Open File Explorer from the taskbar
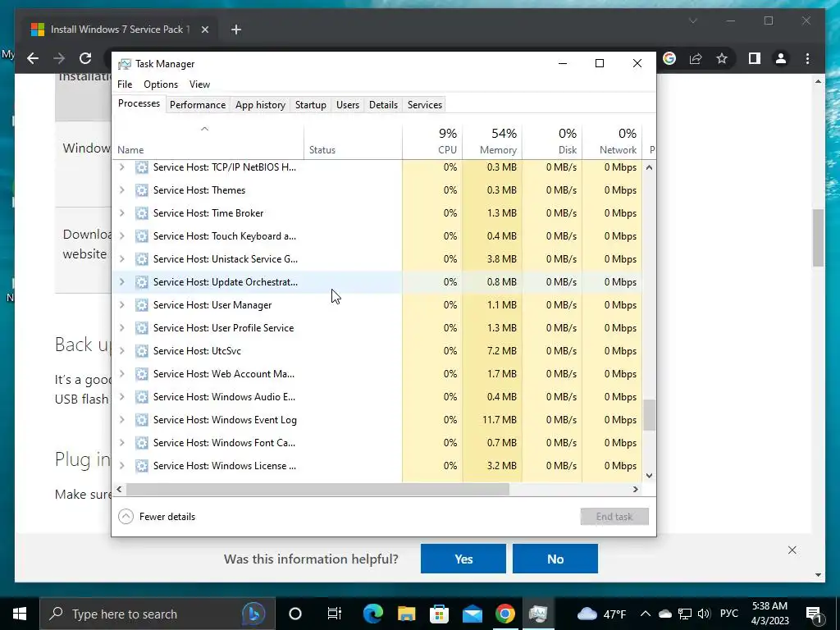This screenshot has width=840, height=630. tap(406, 614)
